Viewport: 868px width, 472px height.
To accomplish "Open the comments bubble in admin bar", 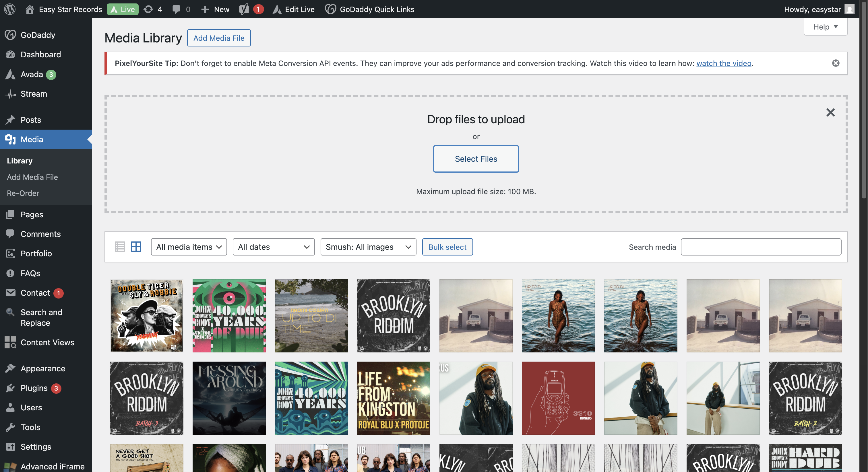I will pyautogui.click(x=176, y=9).
